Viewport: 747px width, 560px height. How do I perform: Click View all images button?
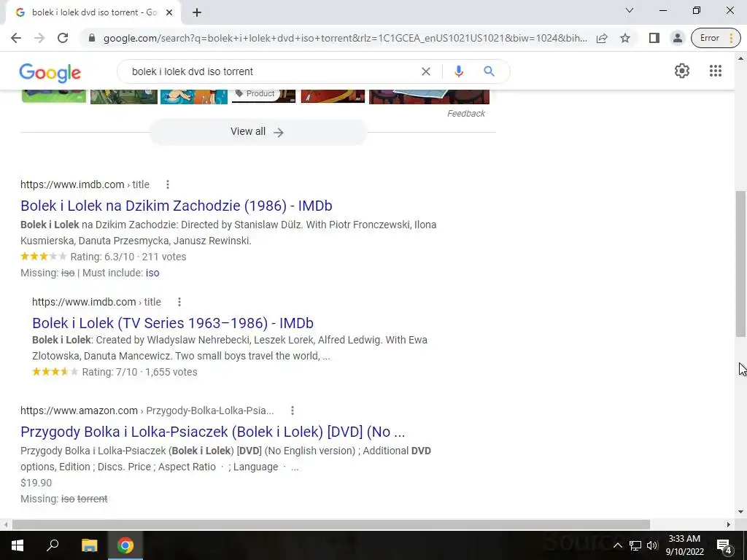[258, 132]
